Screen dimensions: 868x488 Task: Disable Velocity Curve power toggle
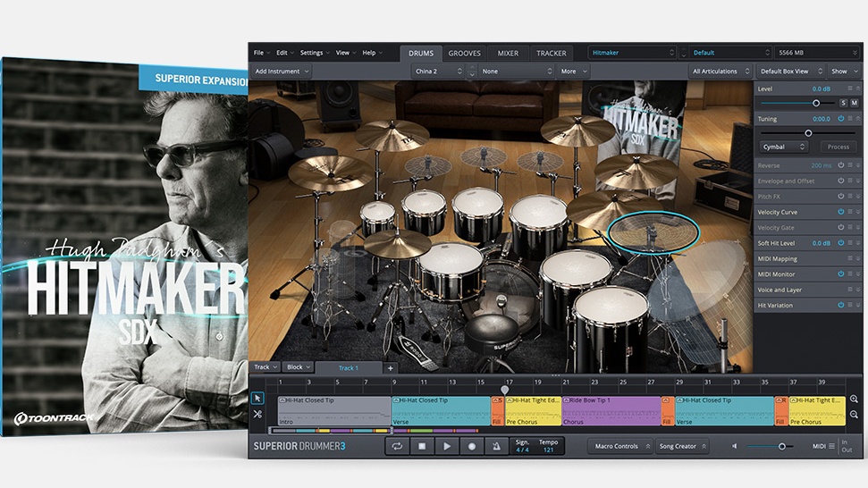[841, 212]
